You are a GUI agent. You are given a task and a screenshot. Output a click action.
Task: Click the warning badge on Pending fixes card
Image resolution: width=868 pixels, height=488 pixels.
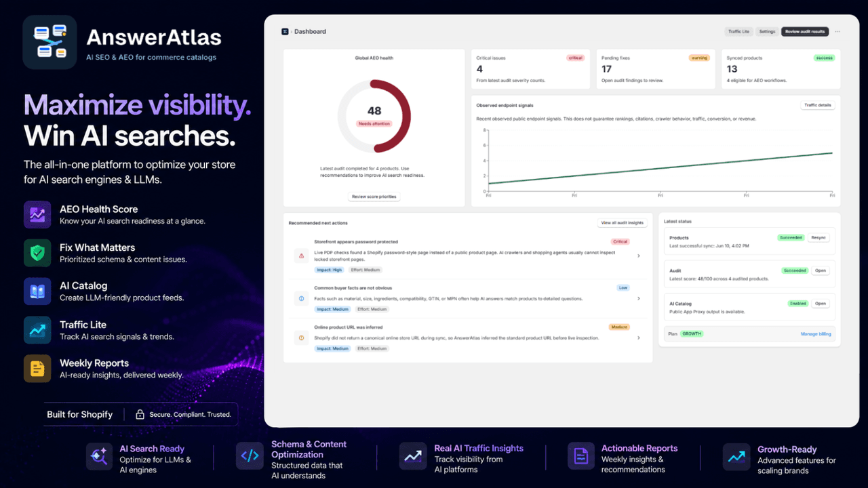click(699, 58)
